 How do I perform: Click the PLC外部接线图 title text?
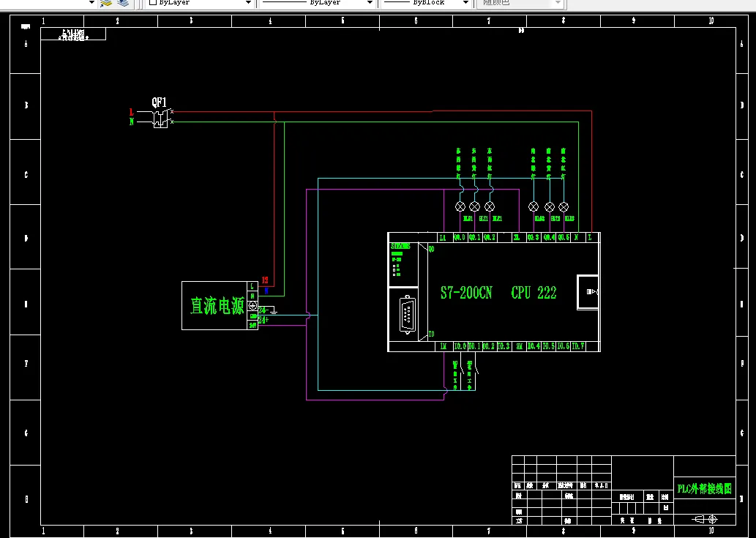pos(703,489)
